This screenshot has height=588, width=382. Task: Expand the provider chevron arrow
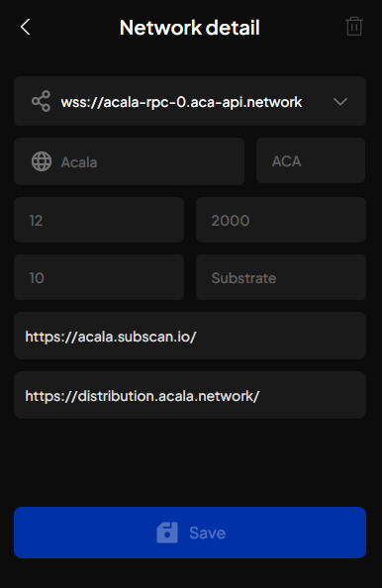coord(340,102)
